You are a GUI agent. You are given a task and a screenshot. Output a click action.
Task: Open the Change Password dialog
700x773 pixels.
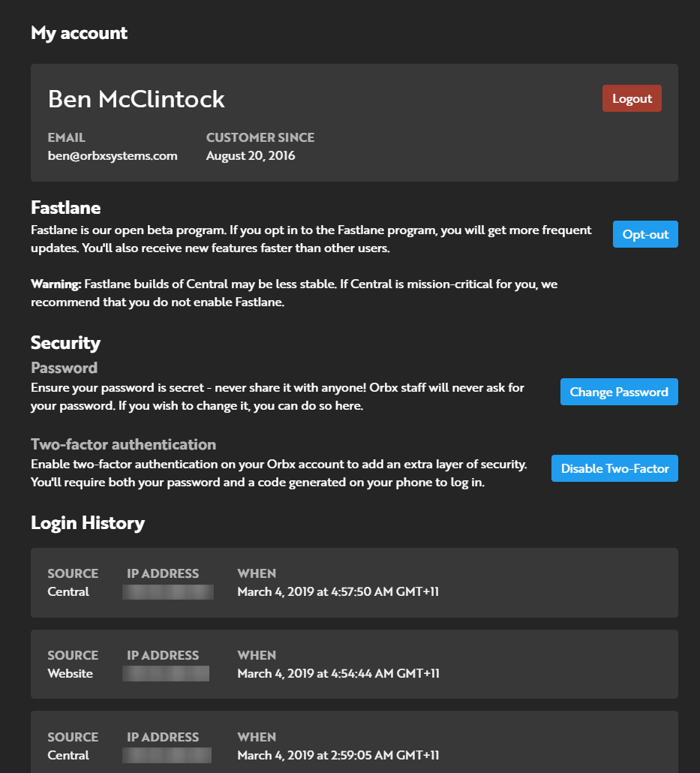pyautogui.click(x=619, y=392)
